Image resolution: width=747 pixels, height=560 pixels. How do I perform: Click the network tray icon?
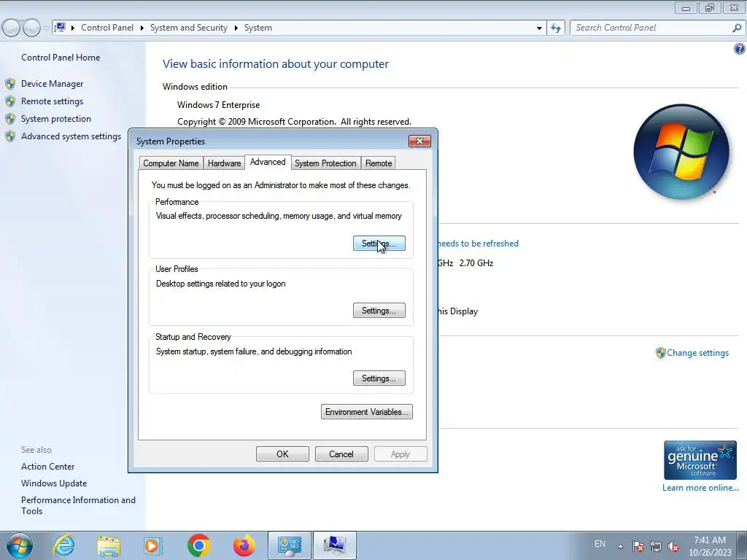point(656,546)
